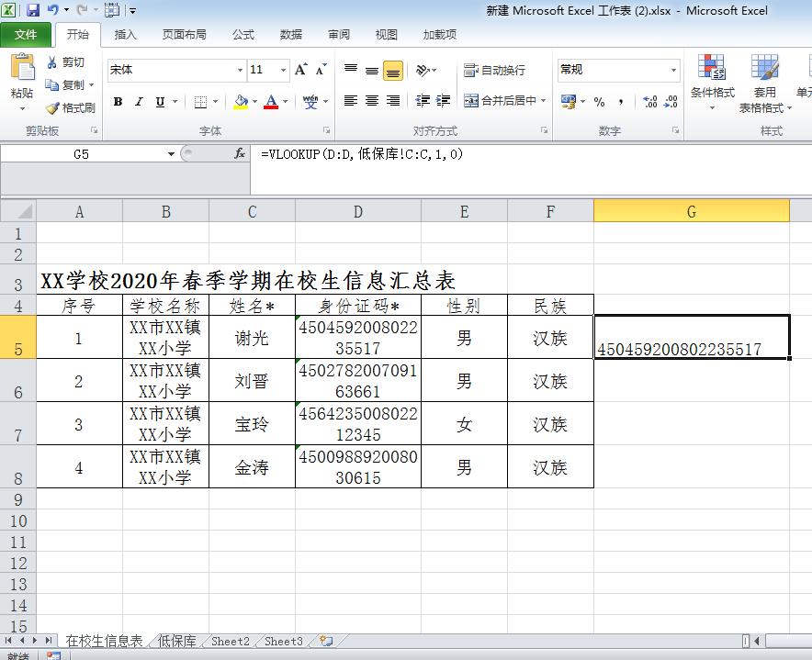The width and height of the screenshot is (812, 660).
Task: Select the Format Painter (格式刷) tool
Action: (52, 107)
